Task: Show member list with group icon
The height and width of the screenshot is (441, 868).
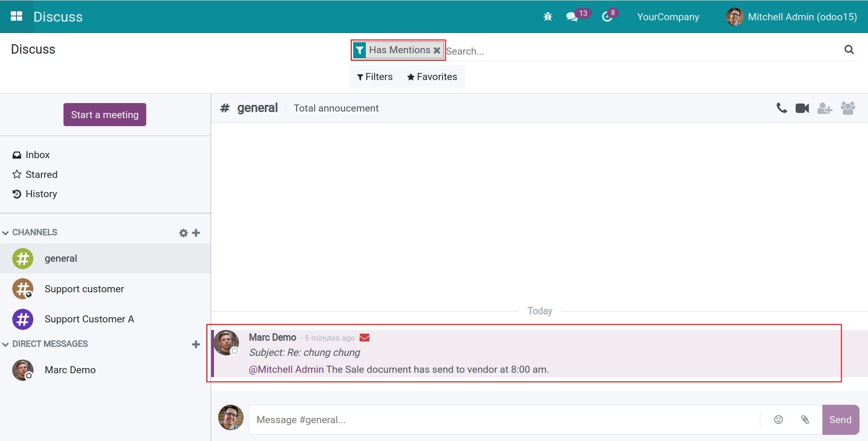Action: coord(848,108)
